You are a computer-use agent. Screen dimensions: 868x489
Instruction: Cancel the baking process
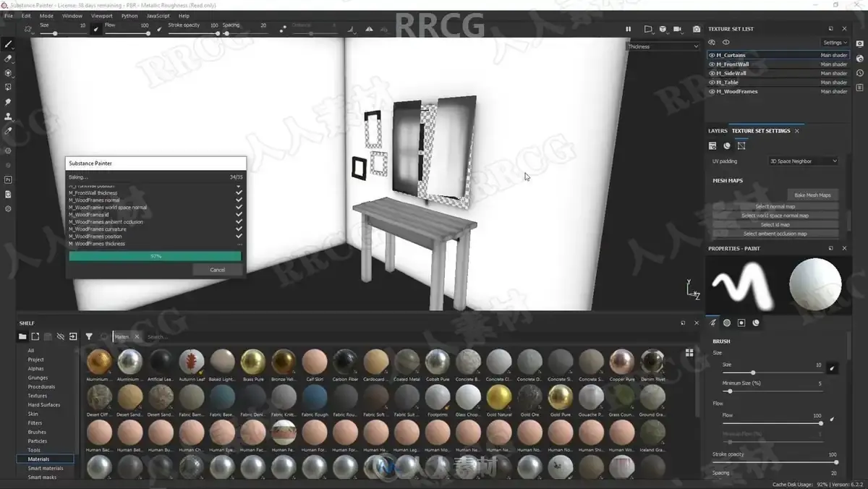click(x=217, y=270)
